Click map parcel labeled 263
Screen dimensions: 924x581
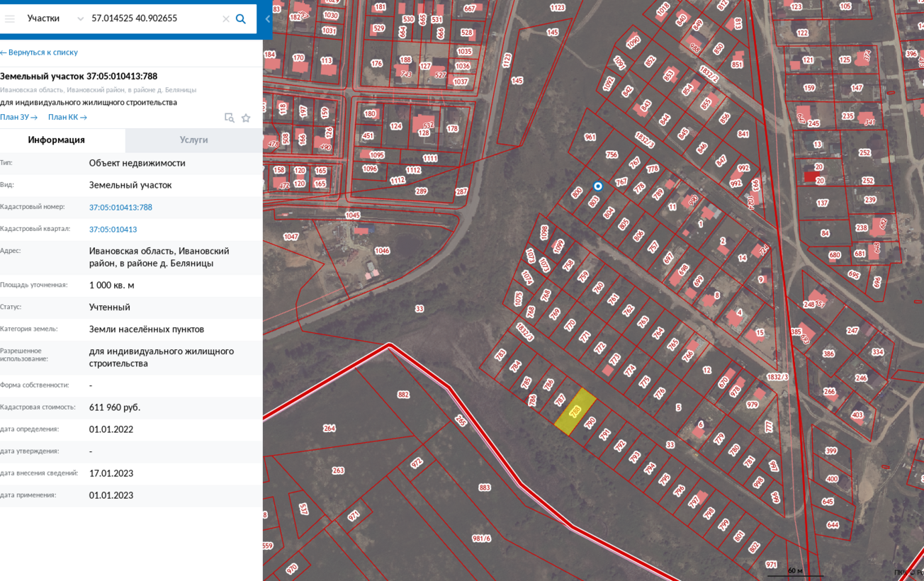point(338,470)
